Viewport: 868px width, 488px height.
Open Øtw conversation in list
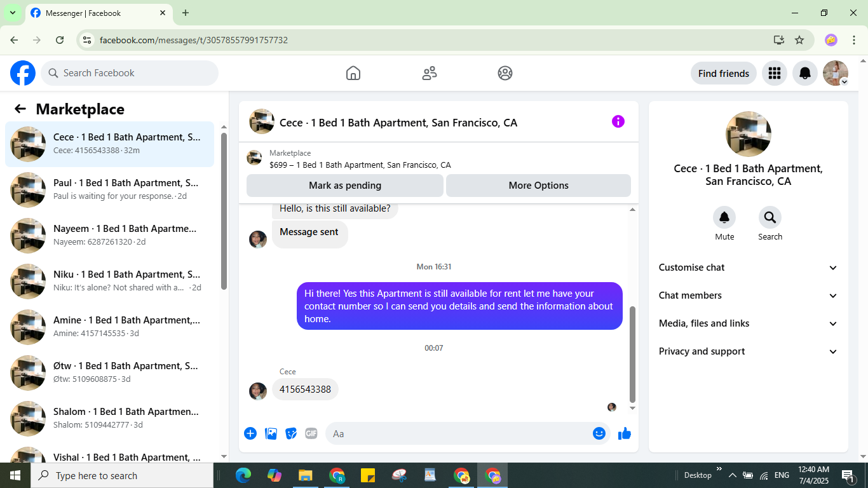tap(110, 373)
